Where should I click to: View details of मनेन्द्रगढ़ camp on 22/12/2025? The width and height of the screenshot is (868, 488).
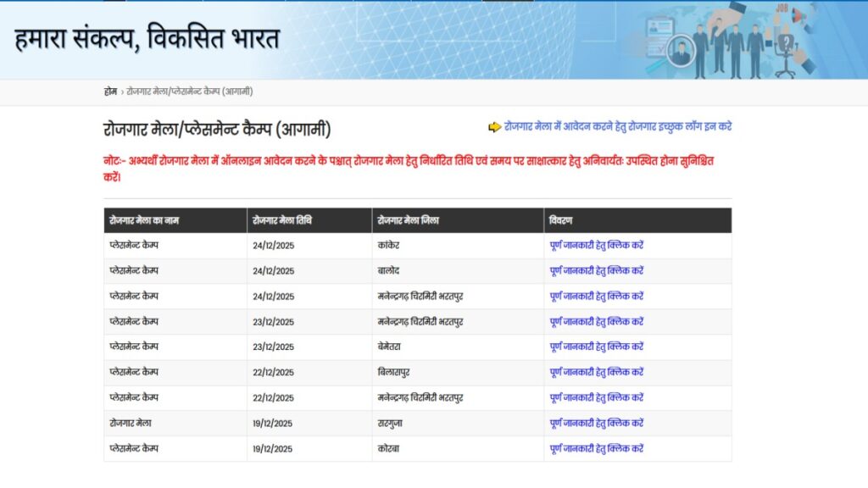[596, 397]
